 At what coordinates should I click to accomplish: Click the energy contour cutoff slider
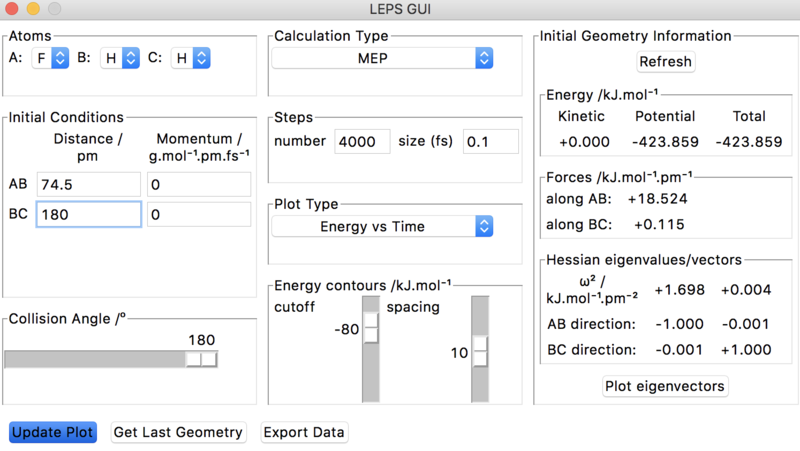click(371, 328)
